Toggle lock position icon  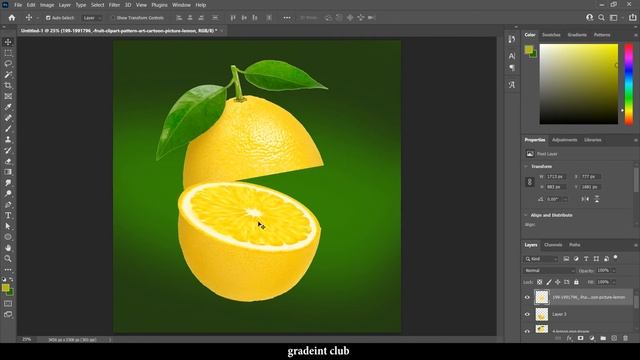pyautogui.click(x=558, y=282)
